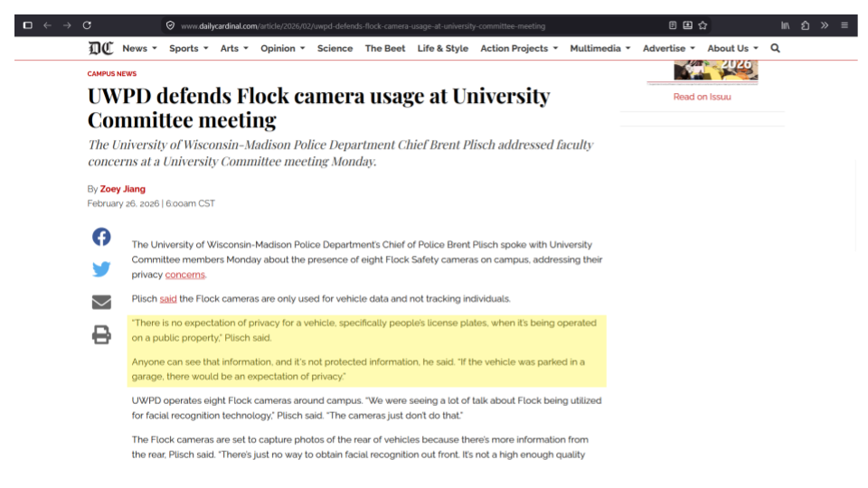
Task: Open the shield tracking protection icon
Action: point(171,25)
